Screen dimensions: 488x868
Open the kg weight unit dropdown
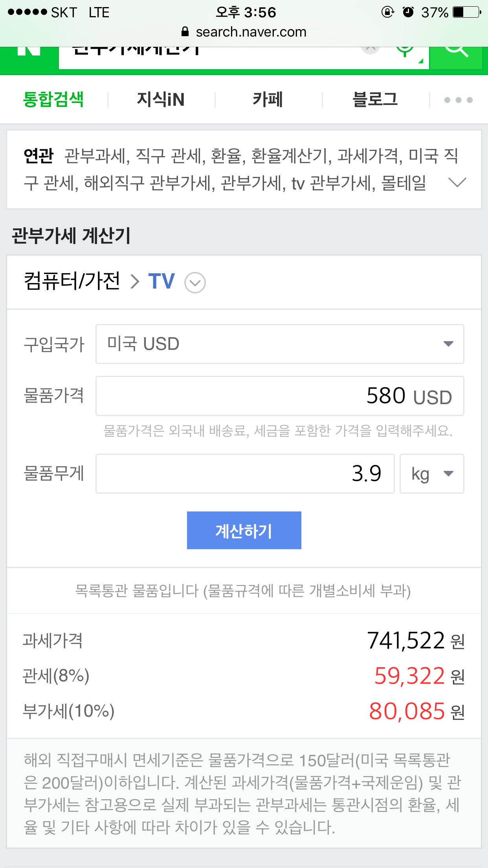pyautogui.click(x=431, y=474)
